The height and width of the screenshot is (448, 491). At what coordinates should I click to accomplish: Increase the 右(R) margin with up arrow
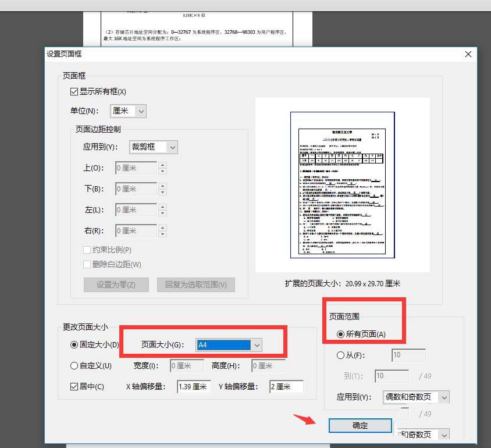point(162,227)
